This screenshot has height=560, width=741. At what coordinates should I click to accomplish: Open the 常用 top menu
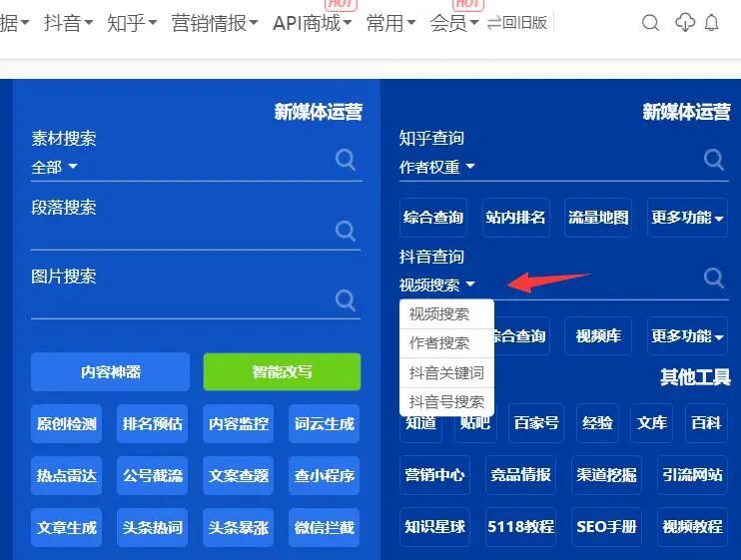pyautogui.click(x=390, y=23)
